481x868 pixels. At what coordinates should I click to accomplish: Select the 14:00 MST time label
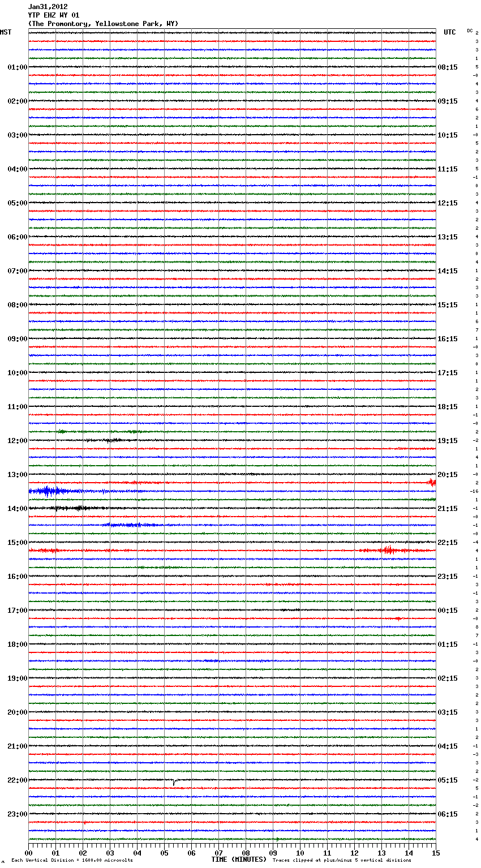click(x=17, y=509)
